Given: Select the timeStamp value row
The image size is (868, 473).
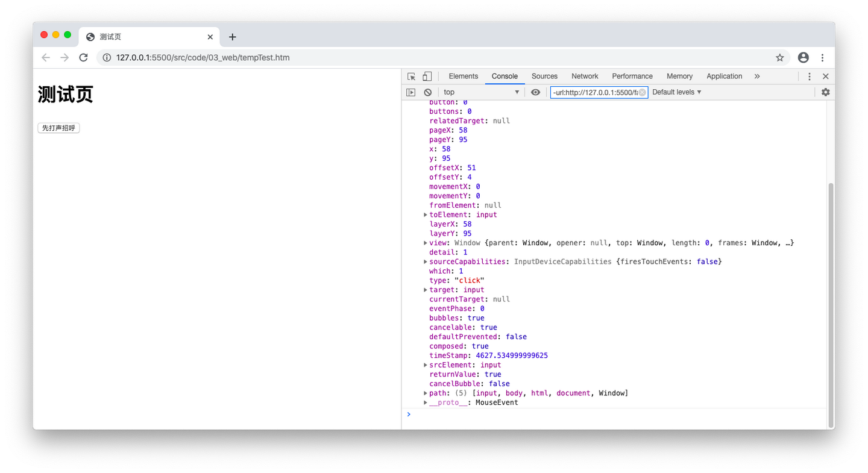Looking at the screenshot, I should [489, 356].
